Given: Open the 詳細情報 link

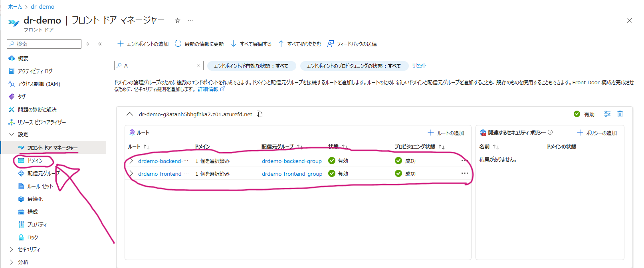Looking at the screenshot, I should tap(211, 89).
